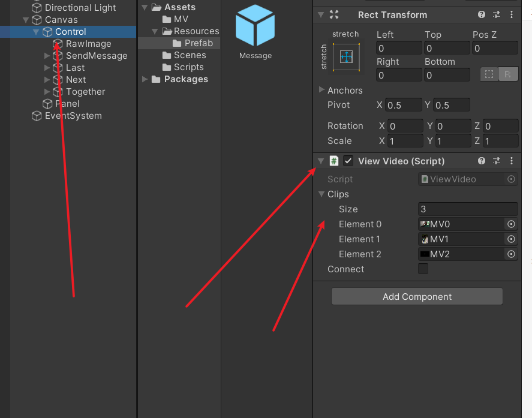
Task: Toggle raw edit mode R button
Action: pos(508,74)
